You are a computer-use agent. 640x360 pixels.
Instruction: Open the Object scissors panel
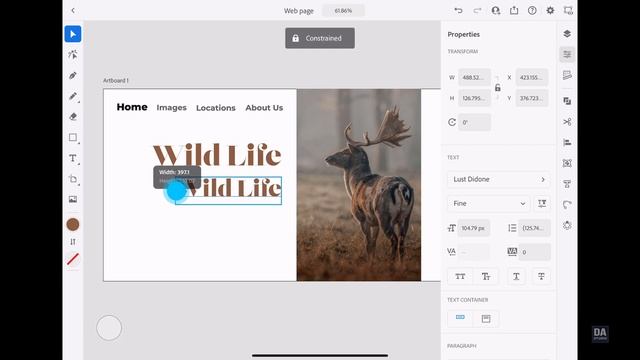point(567,122)
